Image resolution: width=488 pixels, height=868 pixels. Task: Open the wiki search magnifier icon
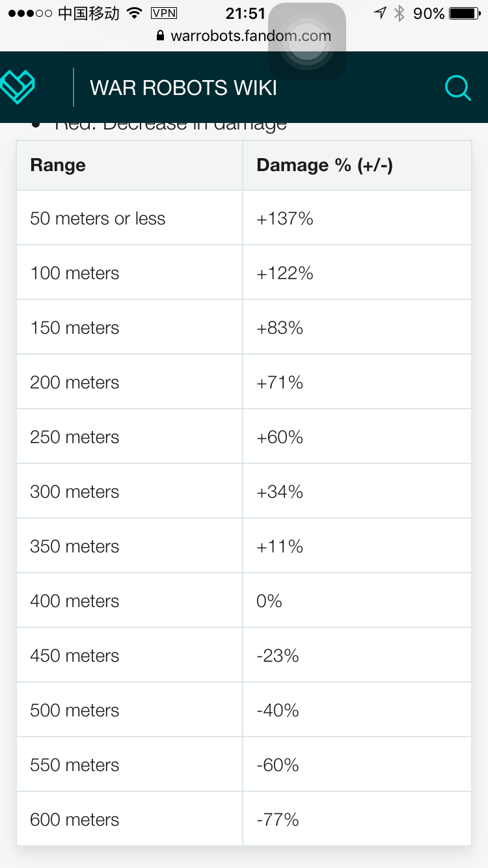(x=457, y=88)
